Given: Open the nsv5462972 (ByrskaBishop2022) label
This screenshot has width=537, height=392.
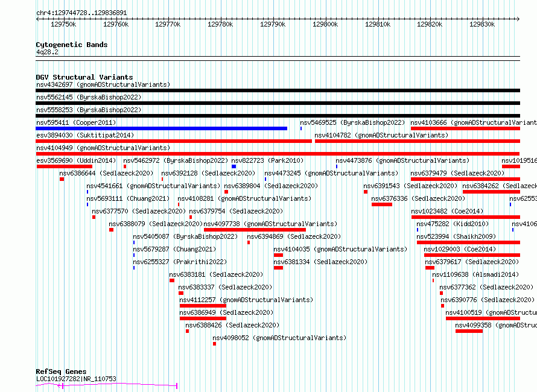Looking at the screenshot, I should pos(176,160).
